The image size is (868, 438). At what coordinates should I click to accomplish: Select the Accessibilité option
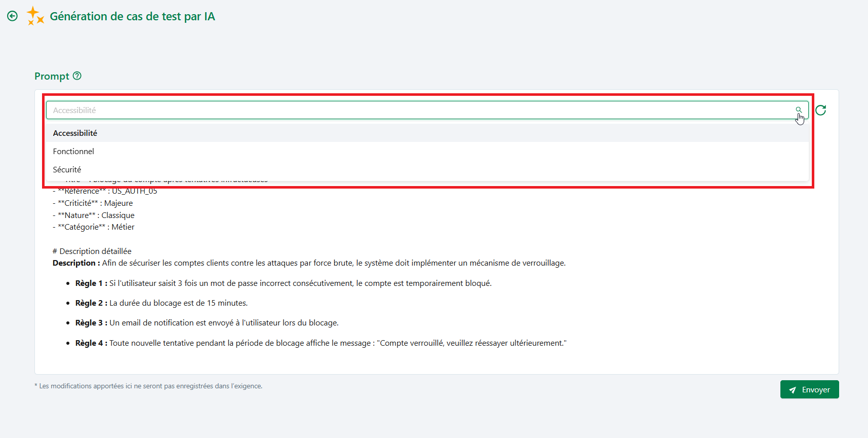coord(75,133)
